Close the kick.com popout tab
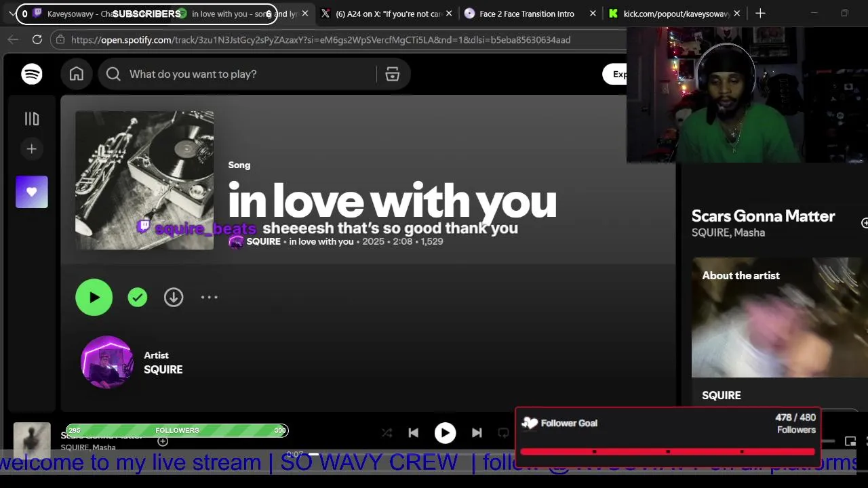The height and width of the screenshot is (488, 868). [737, 14]
